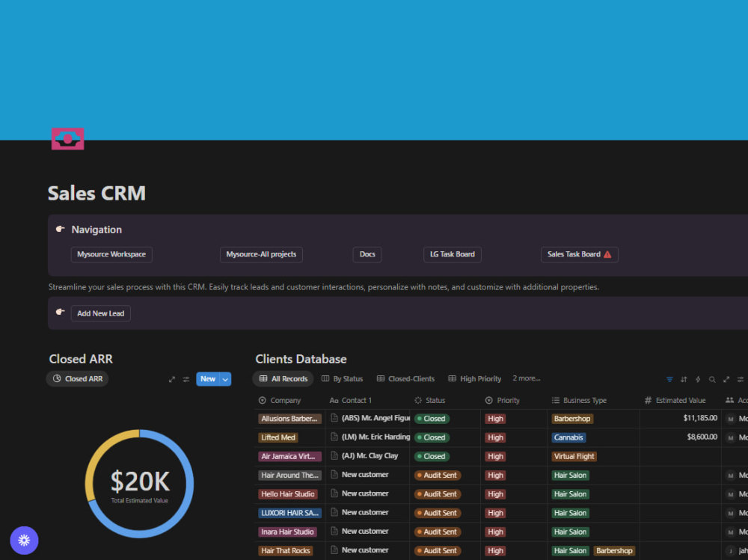Open the Estimated Value column header menu

click(x=675, y=400)
